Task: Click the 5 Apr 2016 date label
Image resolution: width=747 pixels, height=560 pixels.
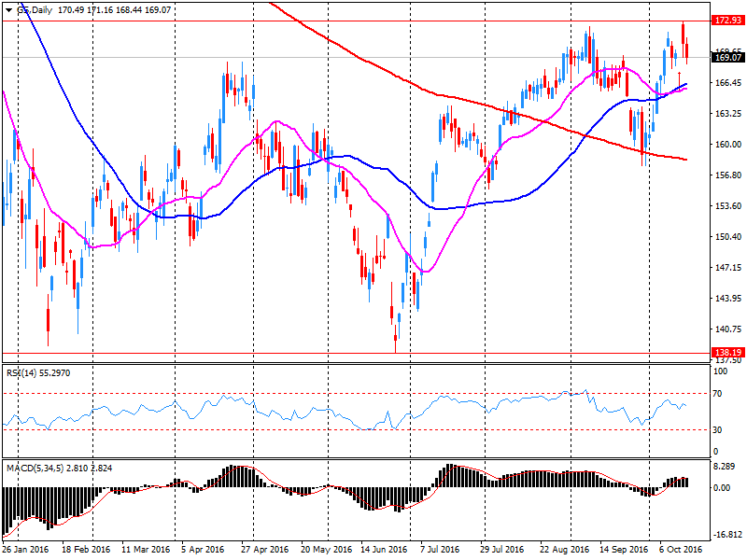Action: click(x=203, y=550)
